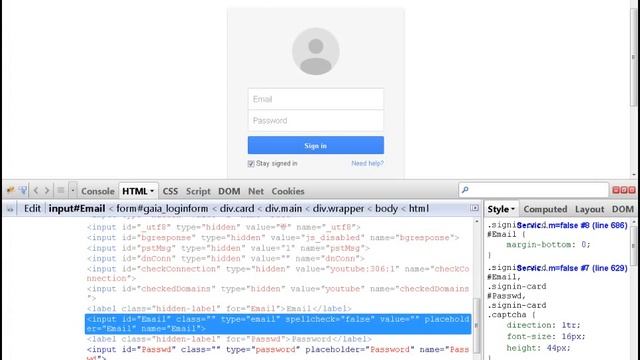The image size is (640, 360).
Task: Show the command line popup icon
Action: click(60, 190)
